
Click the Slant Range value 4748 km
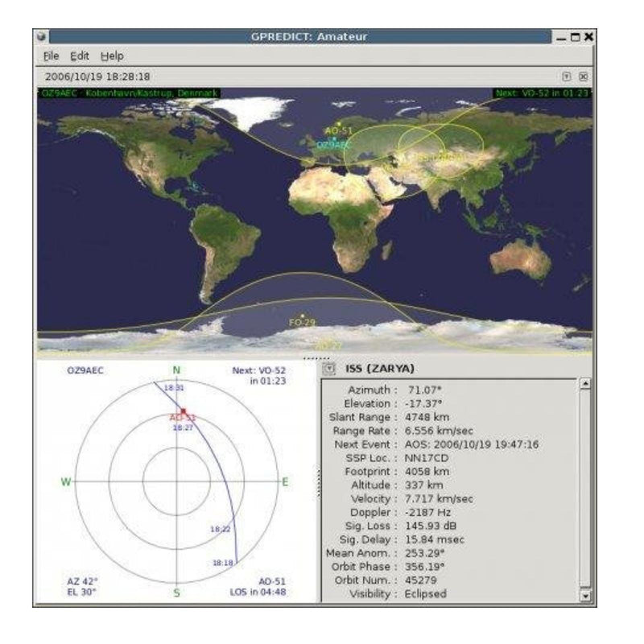(x=427, y=417)
